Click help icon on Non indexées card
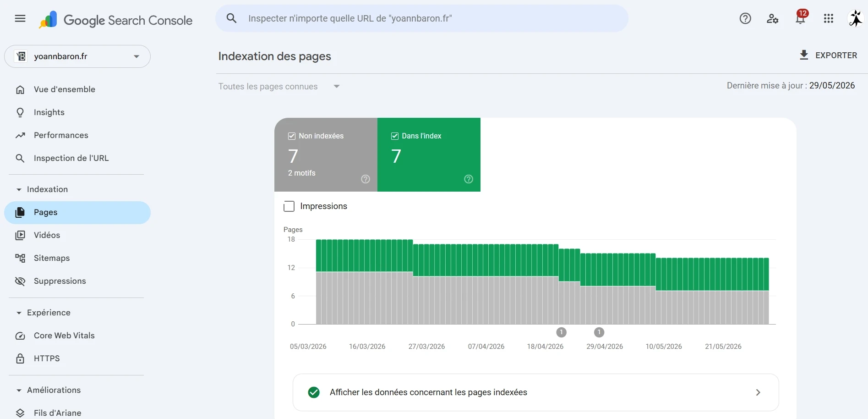868x419 pixels. pos(366,179)
